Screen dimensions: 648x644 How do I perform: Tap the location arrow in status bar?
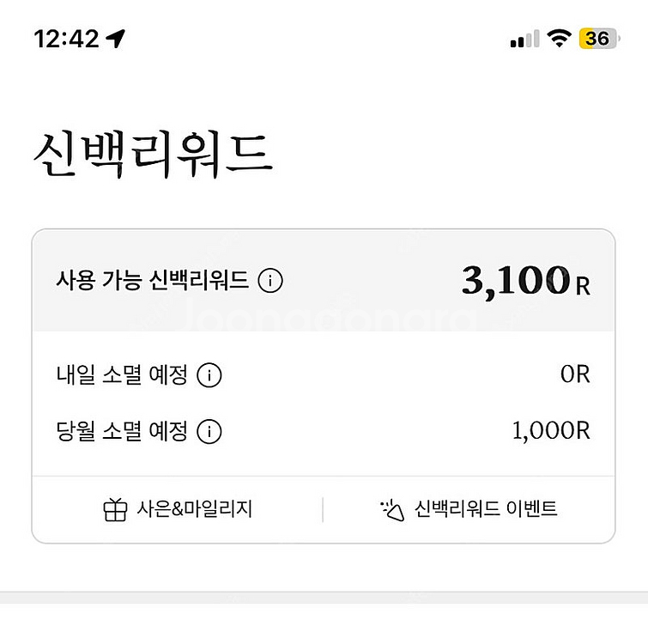(x=116, y=39)
